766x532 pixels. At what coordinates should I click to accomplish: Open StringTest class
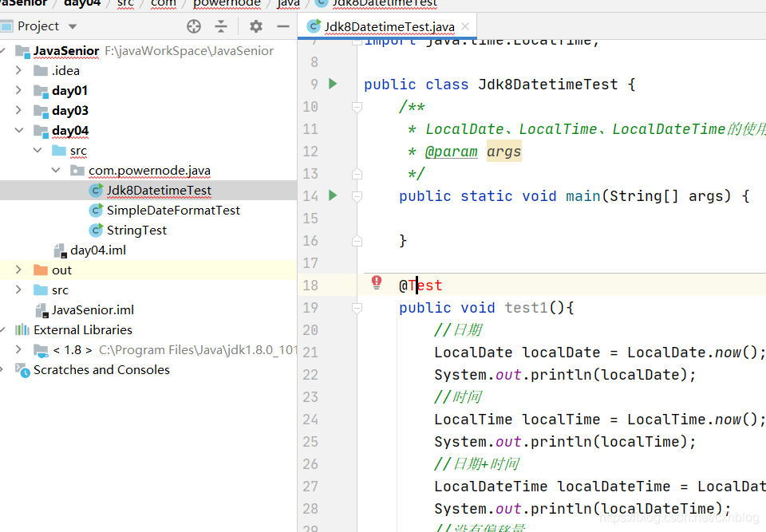point(136,231)
